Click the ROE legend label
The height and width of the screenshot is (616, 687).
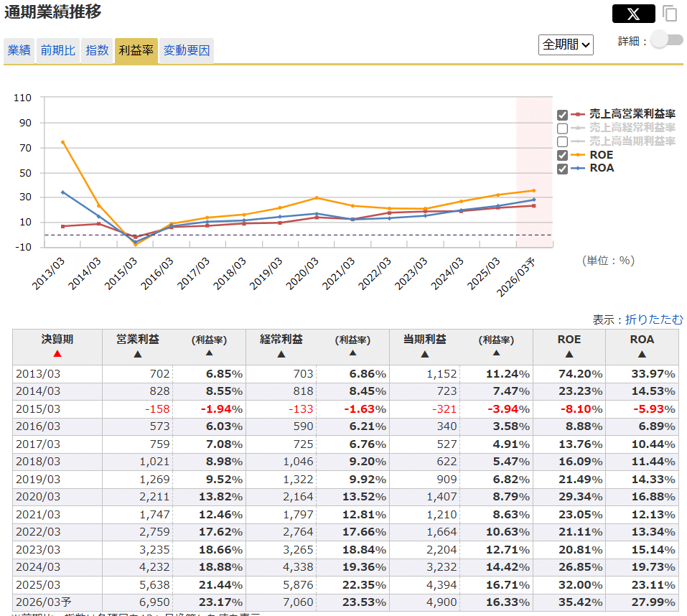click(601, 155)
